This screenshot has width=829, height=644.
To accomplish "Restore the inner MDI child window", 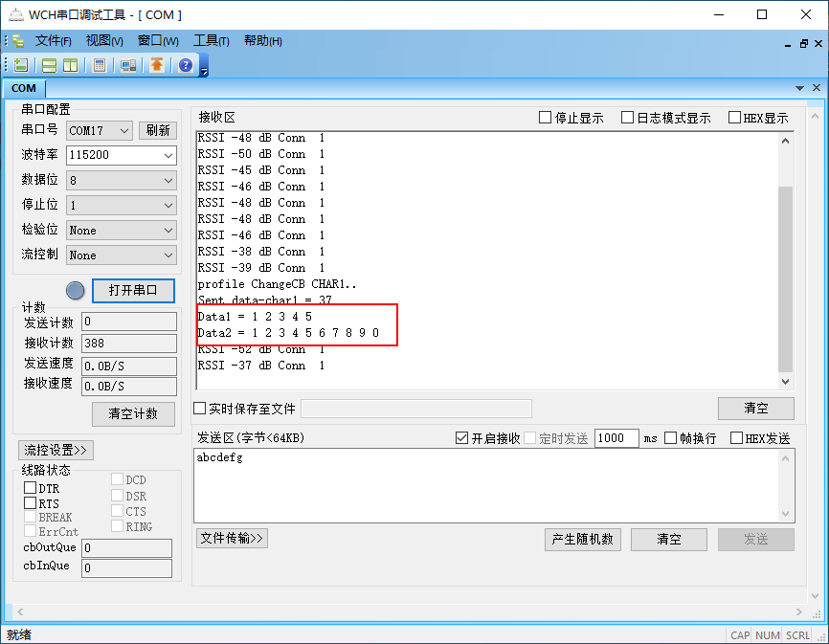I will tap(803, 44).
